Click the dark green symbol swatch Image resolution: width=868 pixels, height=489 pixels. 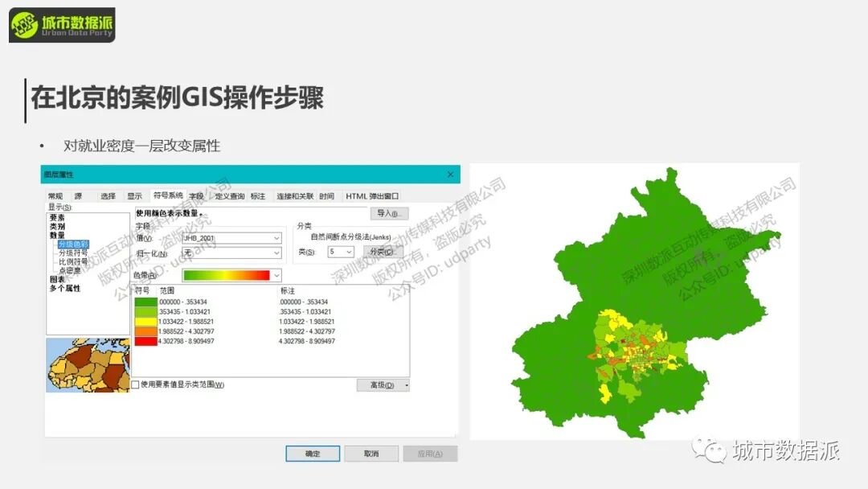point(145,302)
